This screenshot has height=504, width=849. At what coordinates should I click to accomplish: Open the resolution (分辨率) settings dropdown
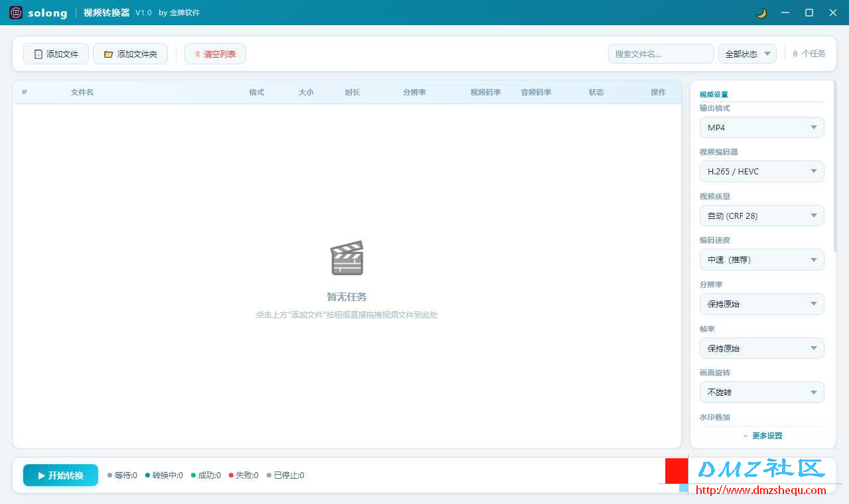tap(761, 304)
